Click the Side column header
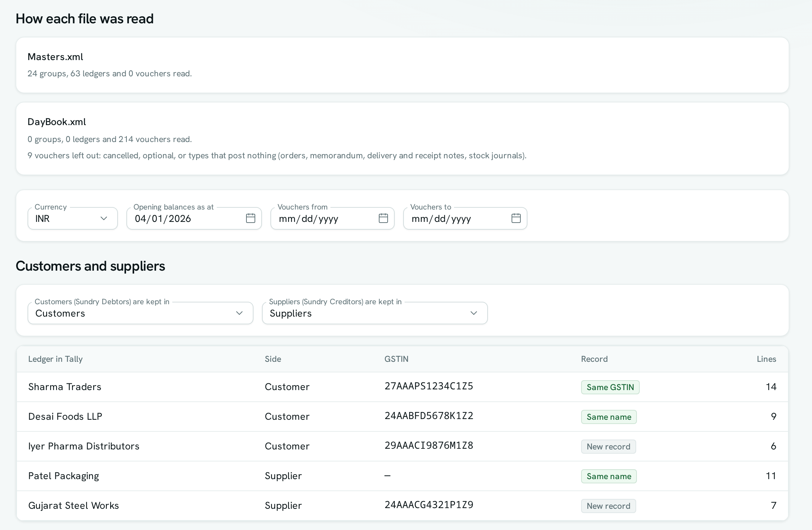812x530 pixels. 273,359
